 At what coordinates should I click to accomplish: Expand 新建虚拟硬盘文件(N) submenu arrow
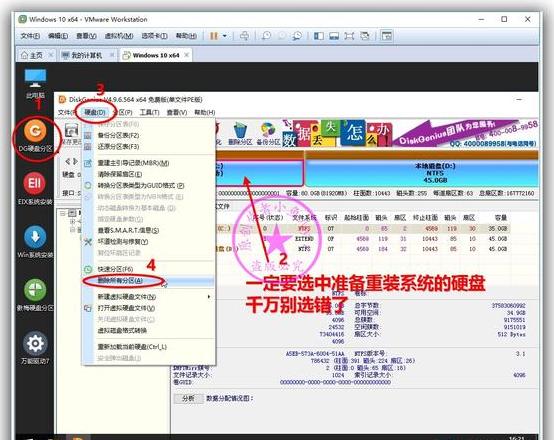pyautogui.click(x=209, y=297)
